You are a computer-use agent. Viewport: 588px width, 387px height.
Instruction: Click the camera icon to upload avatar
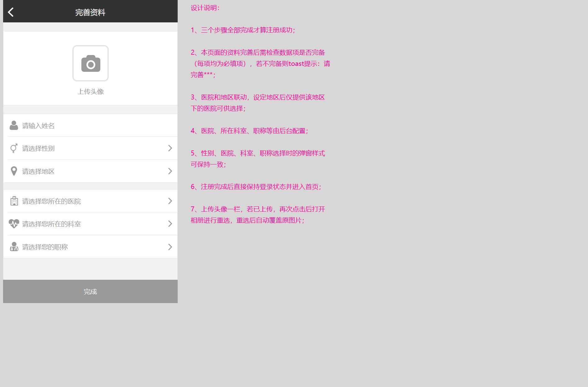click(90, 63)
